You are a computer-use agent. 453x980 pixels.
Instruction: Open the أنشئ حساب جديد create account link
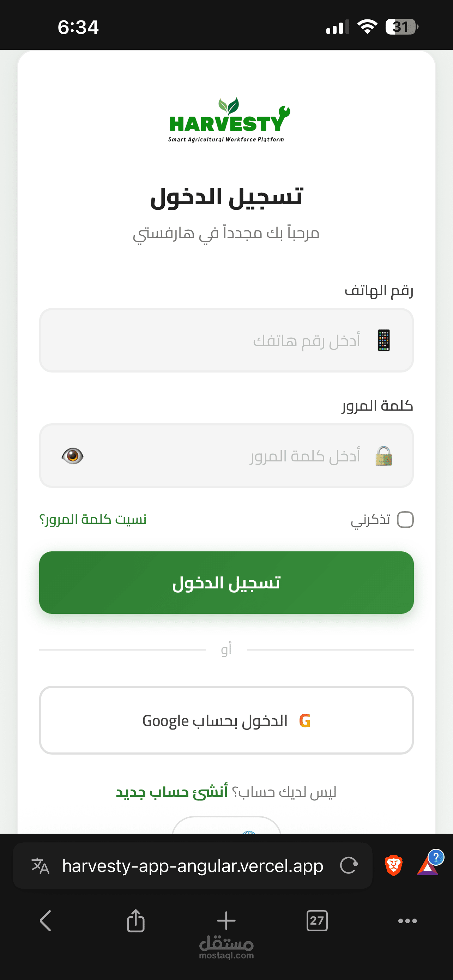(171, 792)
